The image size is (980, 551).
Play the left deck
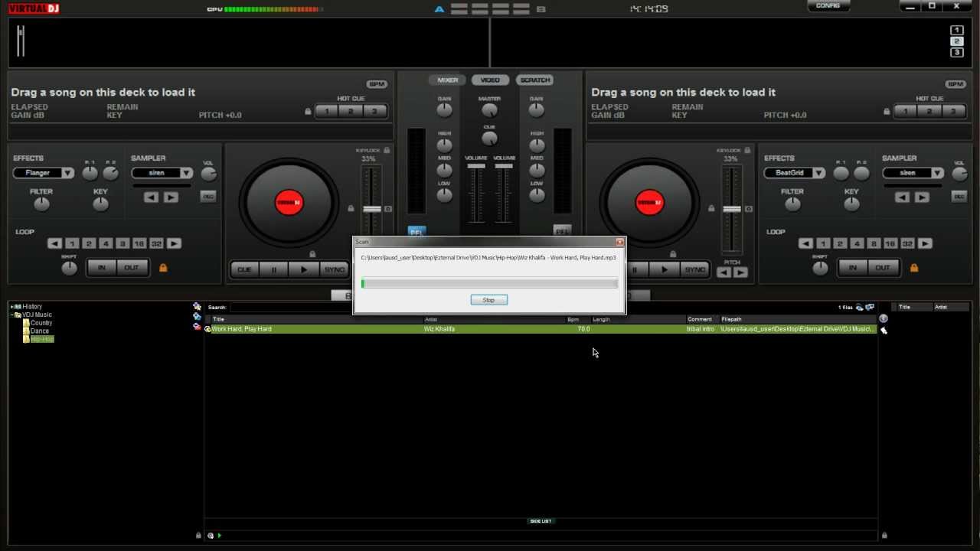click(x=304, y=269)
